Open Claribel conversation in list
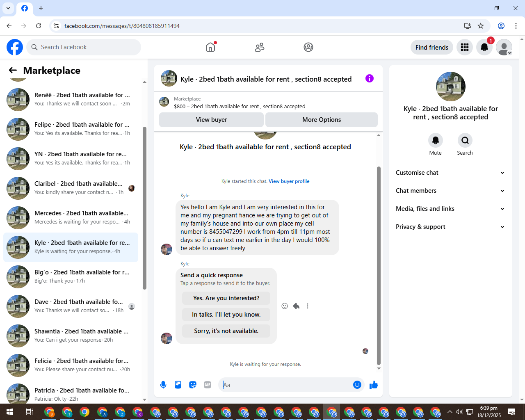 [x=71, y=188]
